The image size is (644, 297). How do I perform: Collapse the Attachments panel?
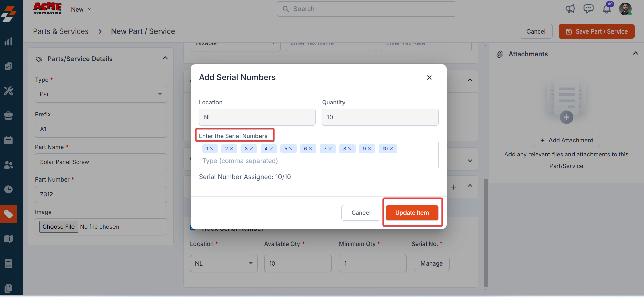[x=635, y=54]
